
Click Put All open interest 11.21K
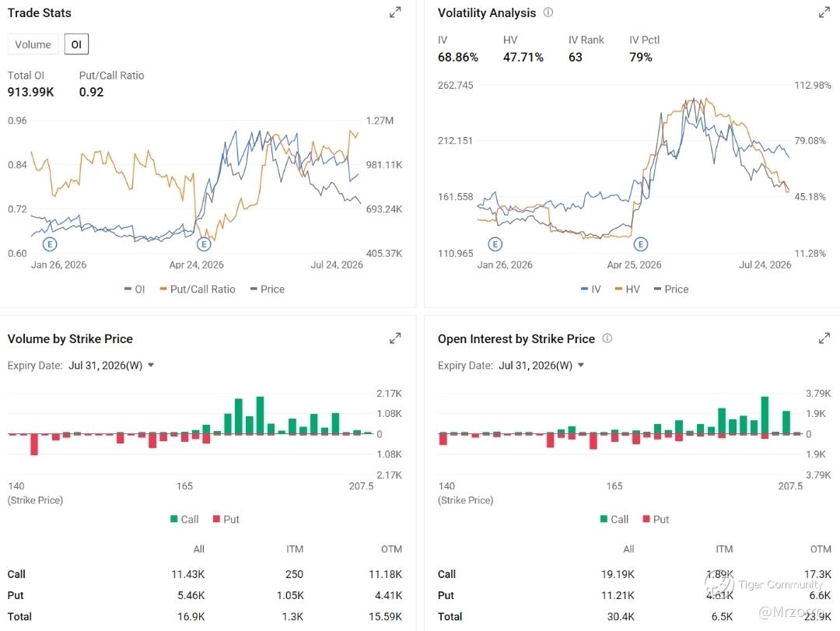tap(618, 596)
